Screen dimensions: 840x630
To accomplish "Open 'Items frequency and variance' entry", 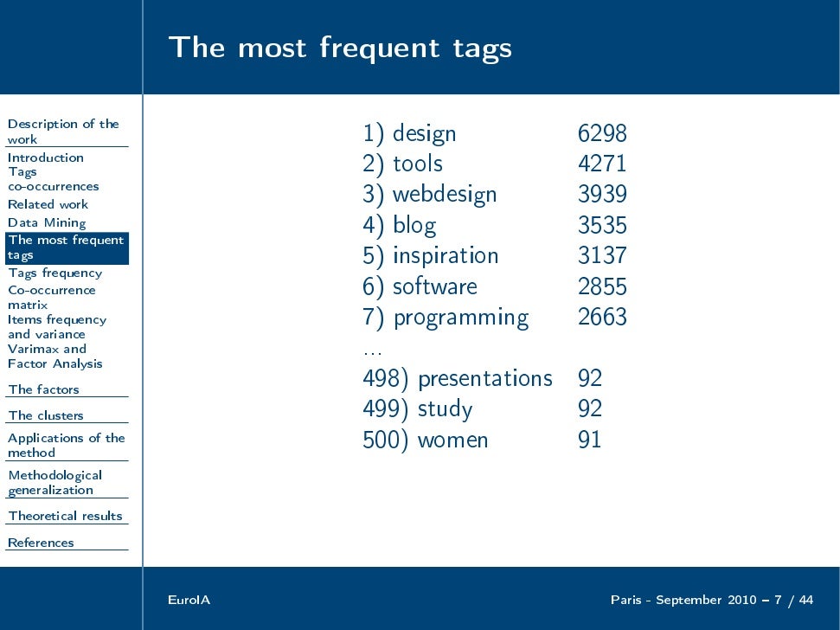I will coord(57,327).
